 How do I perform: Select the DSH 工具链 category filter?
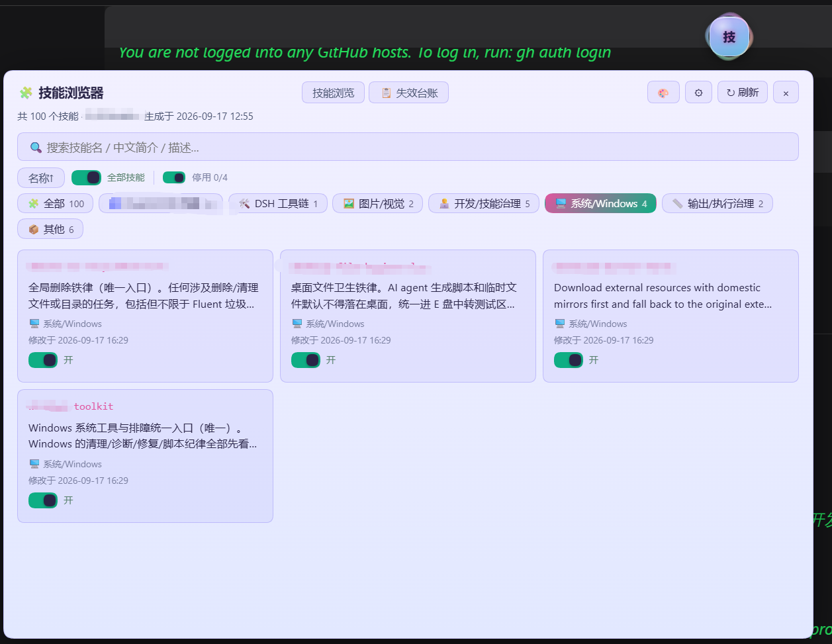pyautogui.click(x=278, y=204)
